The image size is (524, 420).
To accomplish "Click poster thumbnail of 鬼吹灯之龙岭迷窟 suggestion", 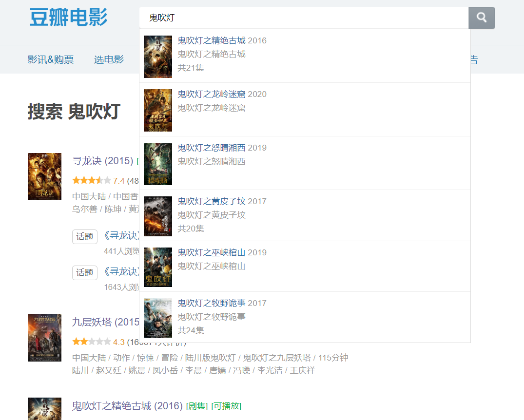I will (158, 110).
